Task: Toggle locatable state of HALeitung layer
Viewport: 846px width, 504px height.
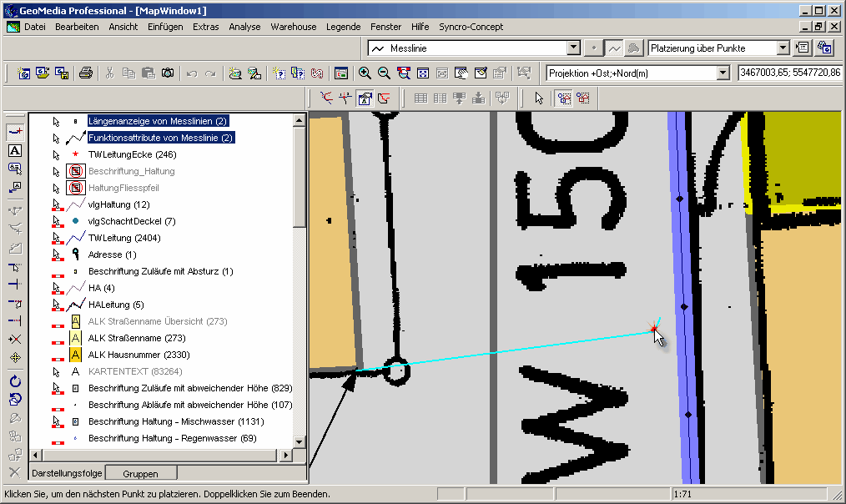Action: [57, 305]
